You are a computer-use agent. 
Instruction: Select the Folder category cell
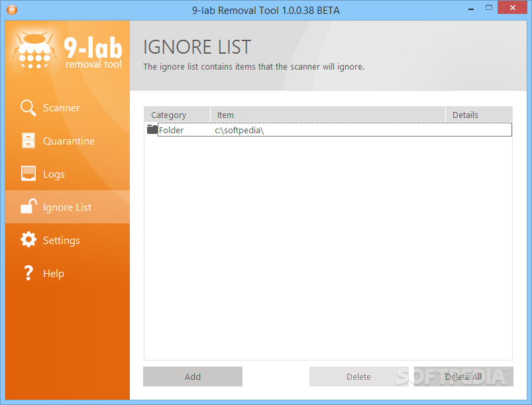tap(171, 130)
